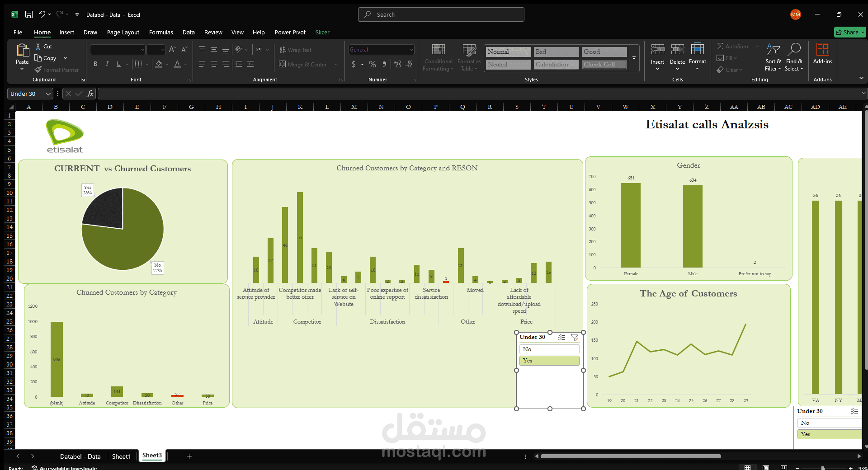Viewport: 868px width, 470px height.
Task: Click the Format Painter brush
Action: pos(38,70)
